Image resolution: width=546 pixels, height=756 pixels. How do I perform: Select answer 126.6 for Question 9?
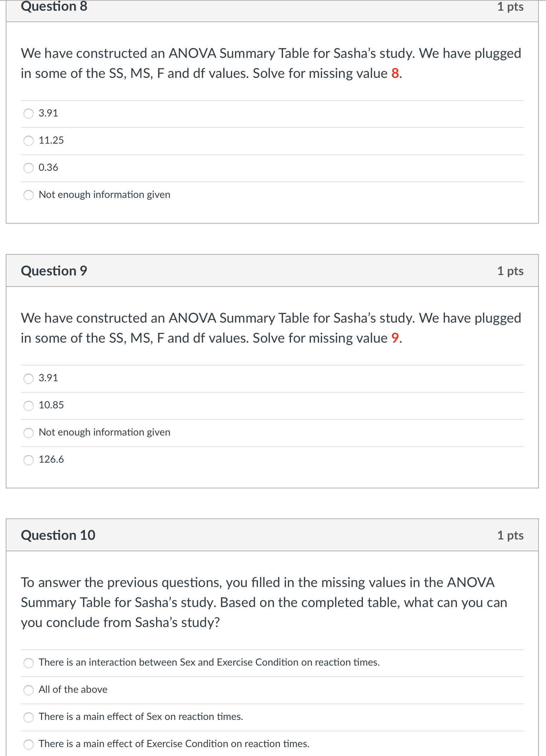pos(29,460)
